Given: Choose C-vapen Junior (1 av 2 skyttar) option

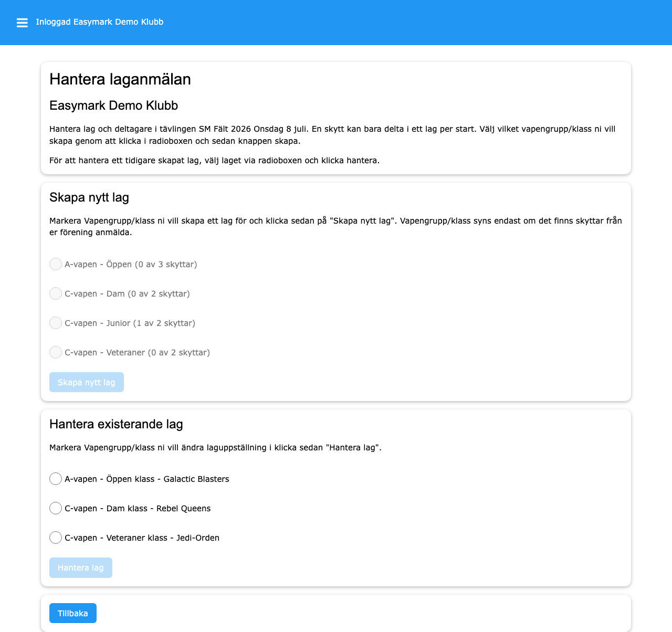Looking at the screenshot, I should tap(56, 323).
